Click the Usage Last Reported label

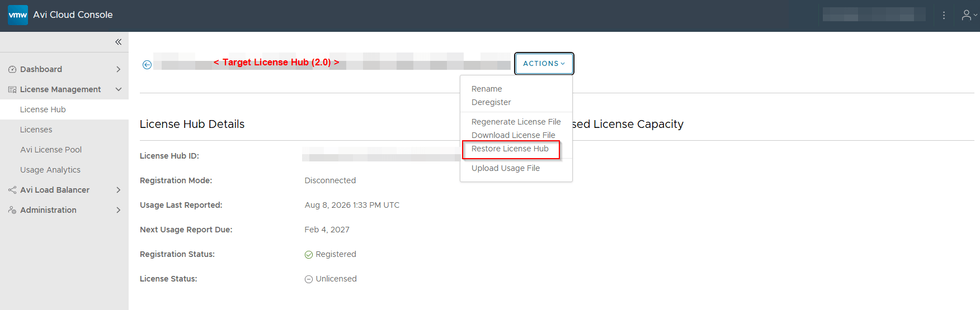pos(181,205)
